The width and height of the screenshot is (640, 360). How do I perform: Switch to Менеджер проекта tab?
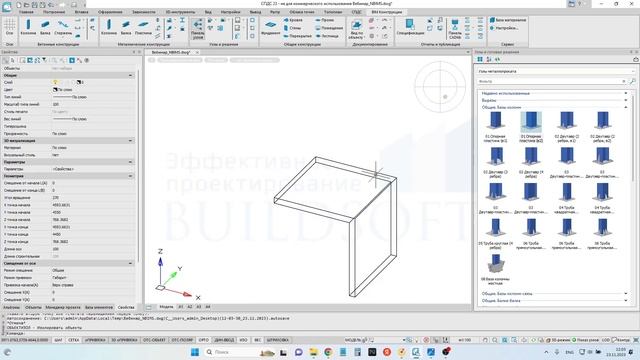63,307
